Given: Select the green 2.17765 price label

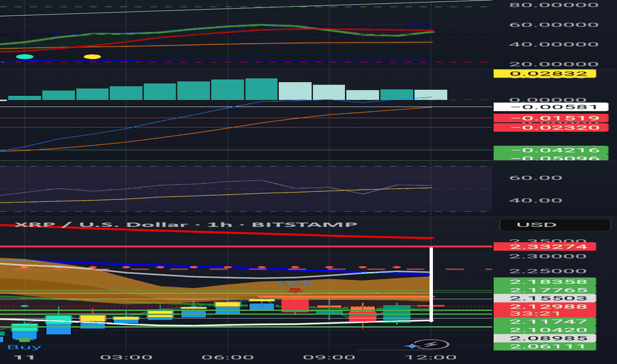Looking at the screenshot, I should (545, 290).
